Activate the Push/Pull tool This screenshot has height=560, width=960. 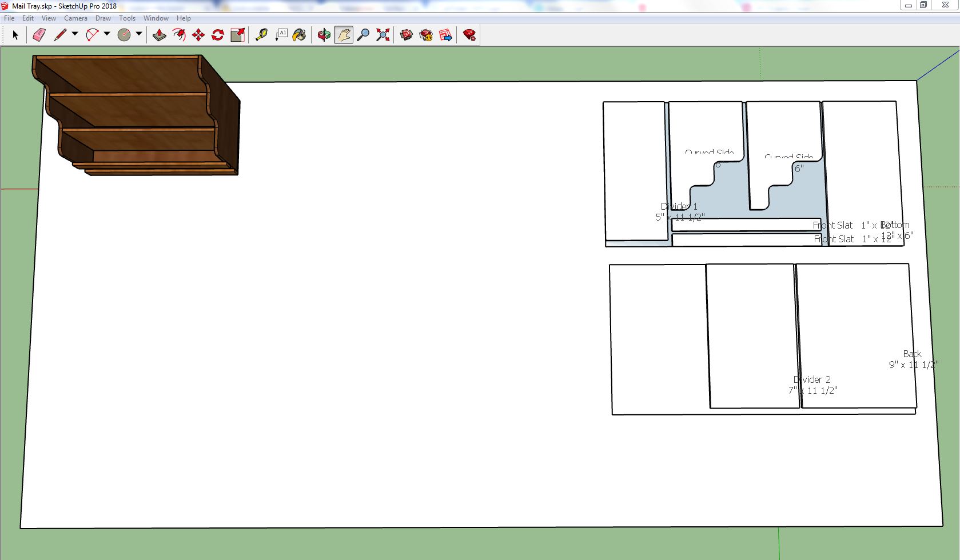pos(159,35)
